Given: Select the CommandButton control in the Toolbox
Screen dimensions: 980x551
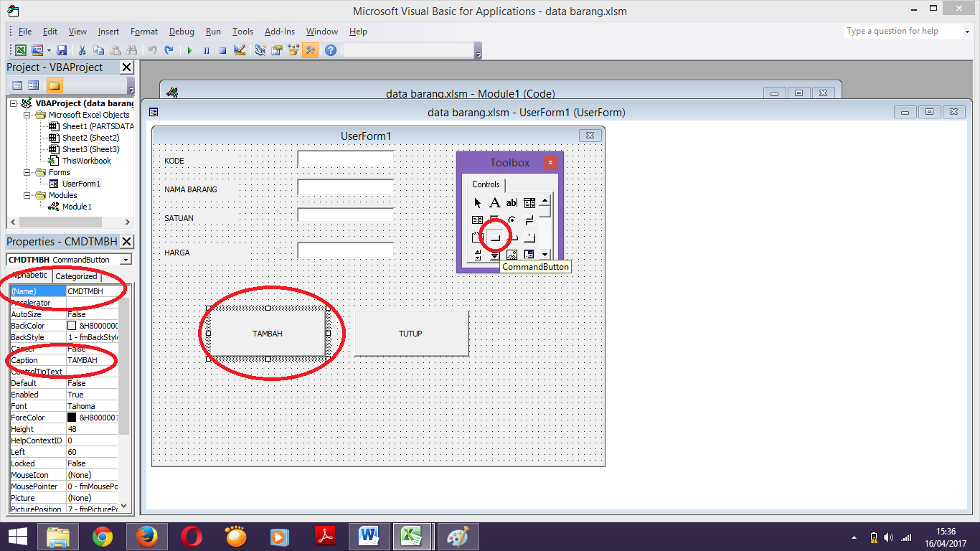Looking at the screenshot, I should (495, 237).
